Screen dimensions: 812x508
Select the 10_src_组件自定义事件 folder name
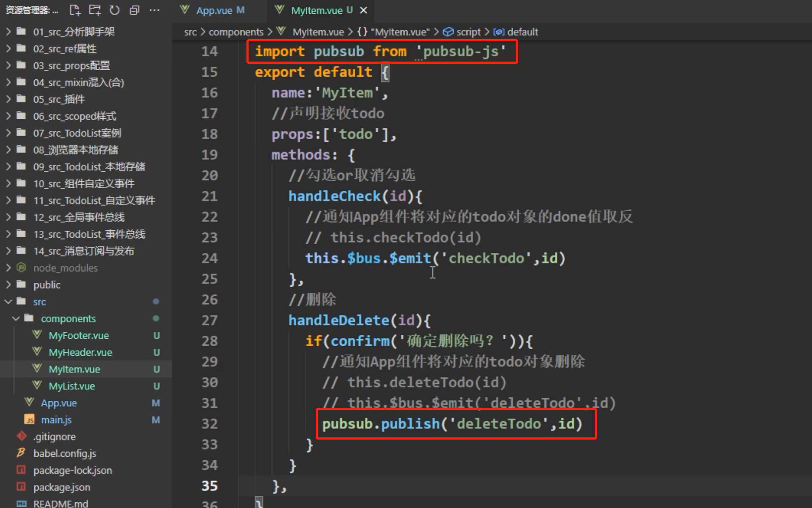coord(84,183)
